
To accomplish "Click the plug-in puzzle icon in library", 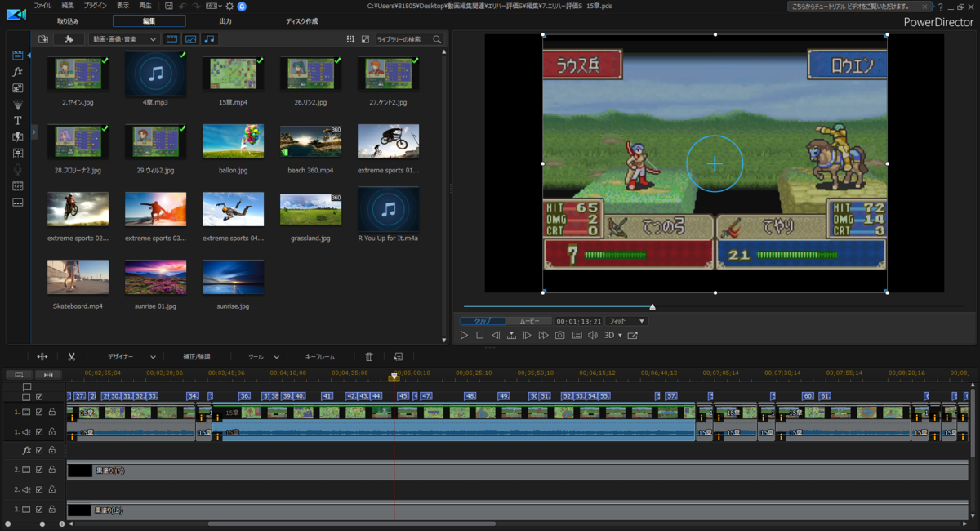I will [69, 39].
